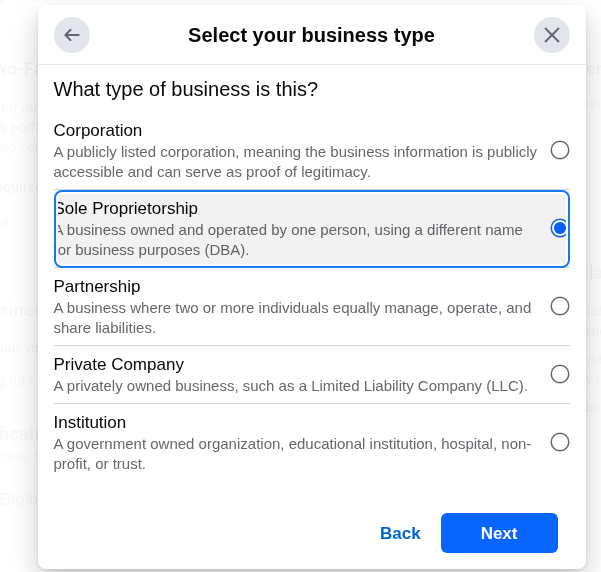Image resolution: width=601 pixels, height=572 pixels.
Task: Click the Sole Proprietorship option title
Action: click(127, 208)
